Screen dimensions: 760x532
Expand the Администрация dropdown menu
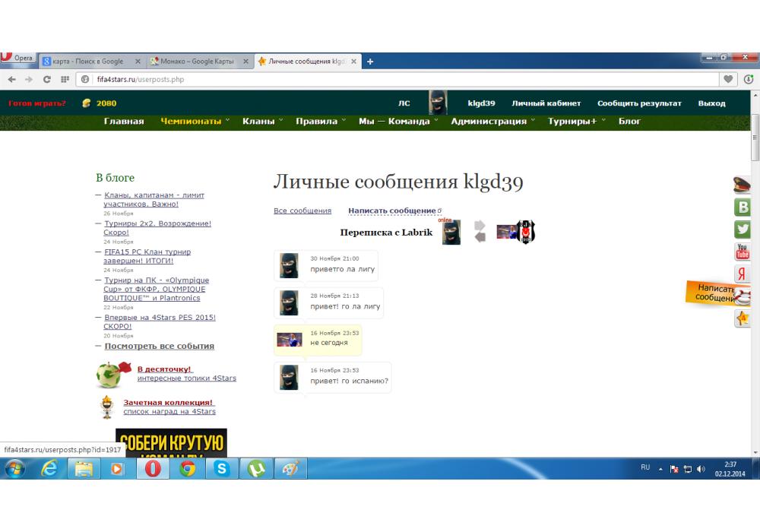(x=492, y=122)
